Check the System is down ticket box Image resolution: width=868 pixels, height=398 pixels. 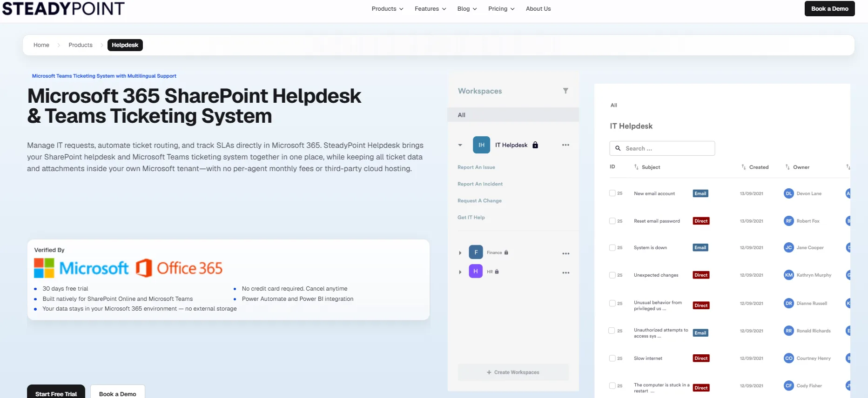(612, 247)
